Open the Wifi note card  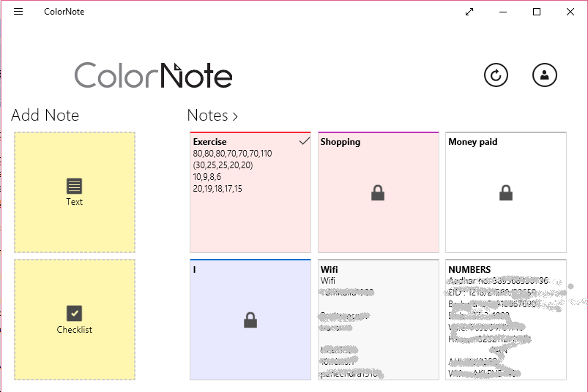pos(379,320)
